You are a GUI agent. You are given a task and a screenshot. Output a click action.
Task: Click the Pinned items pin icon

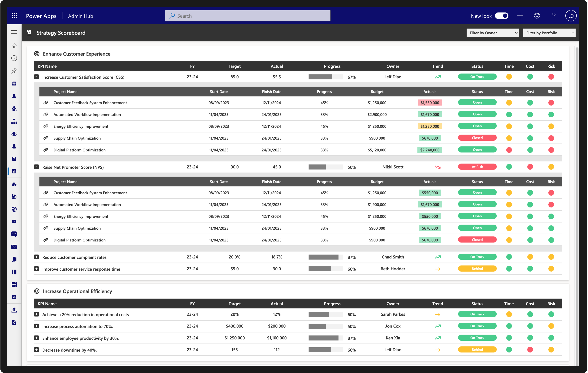14,71
